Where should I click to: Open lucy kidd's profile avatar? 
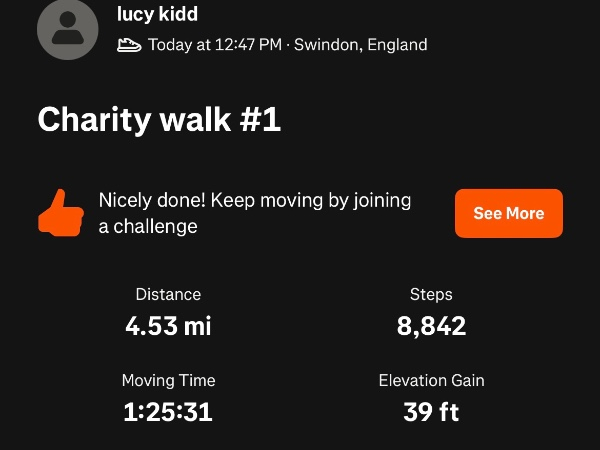tap(67, 30)
